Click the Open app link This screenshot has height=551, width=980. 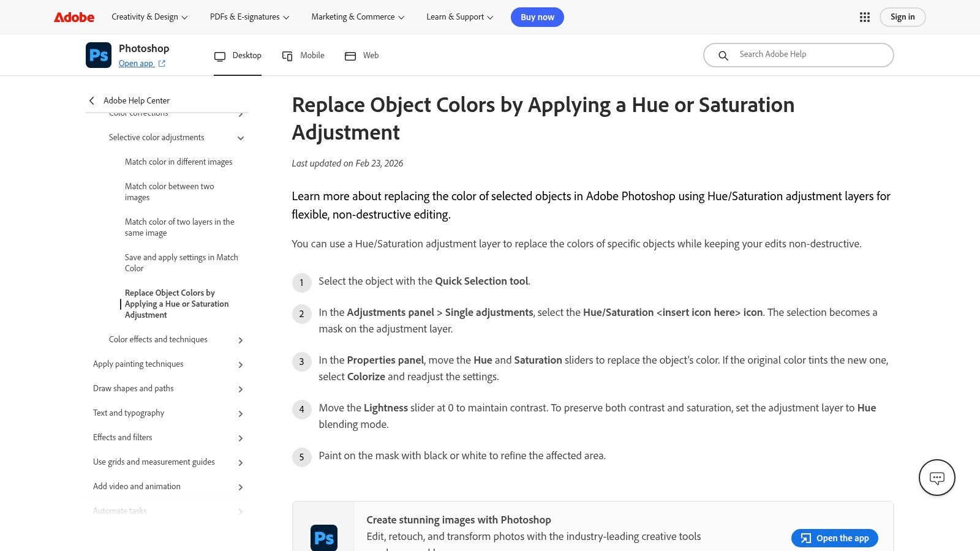tap(136, 64)
